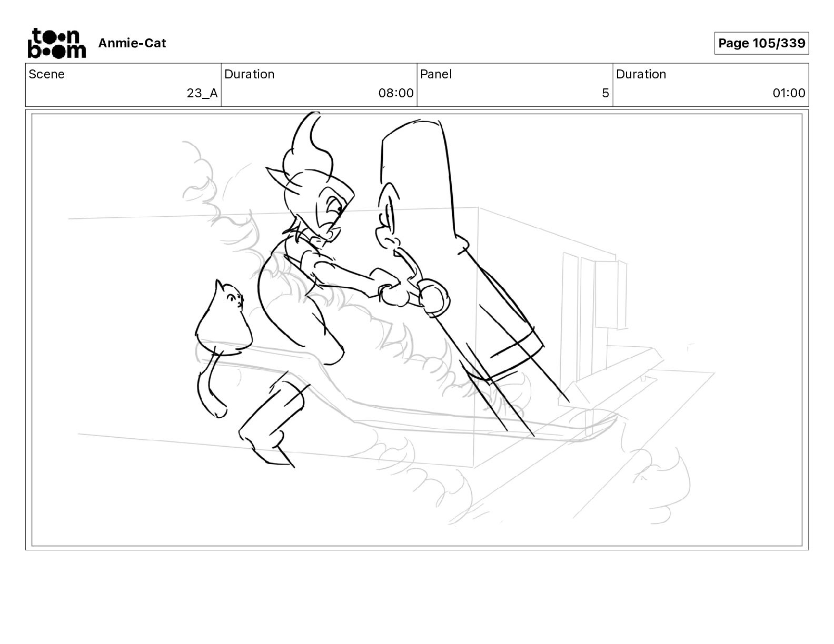
Task: Select the 'Scene' header label
Action: pyautogui.click(x=47, y=74)
